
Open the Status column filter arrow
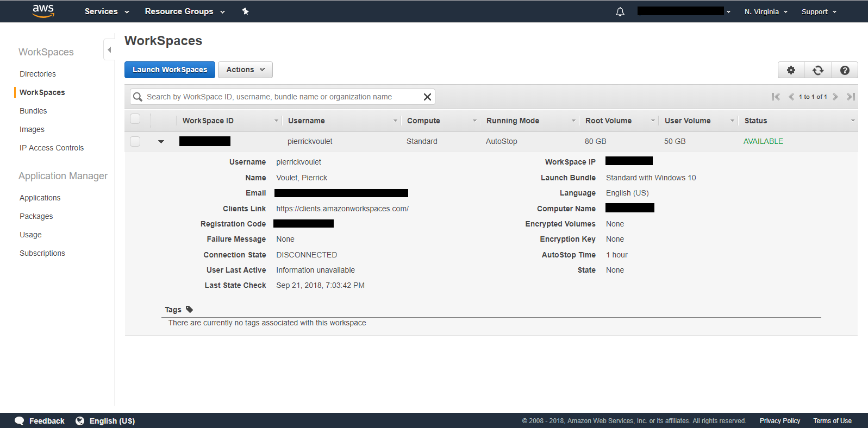pyautogui.click(x=853, y=121)
